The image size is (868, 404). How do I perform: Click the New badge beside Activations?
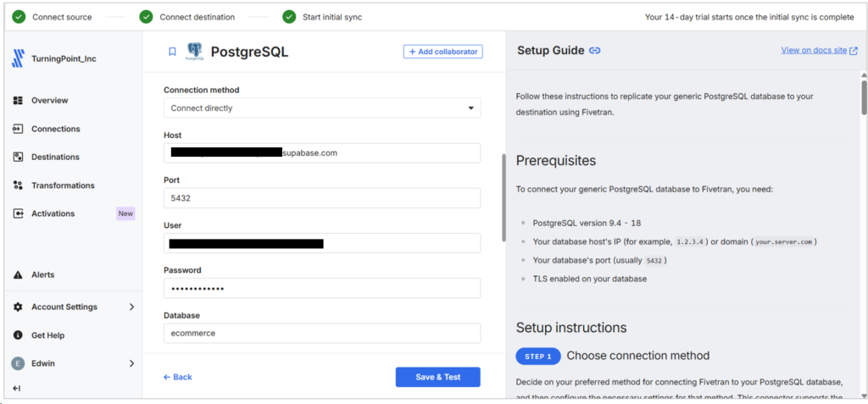pyautogui.click(x=125, y=213)
